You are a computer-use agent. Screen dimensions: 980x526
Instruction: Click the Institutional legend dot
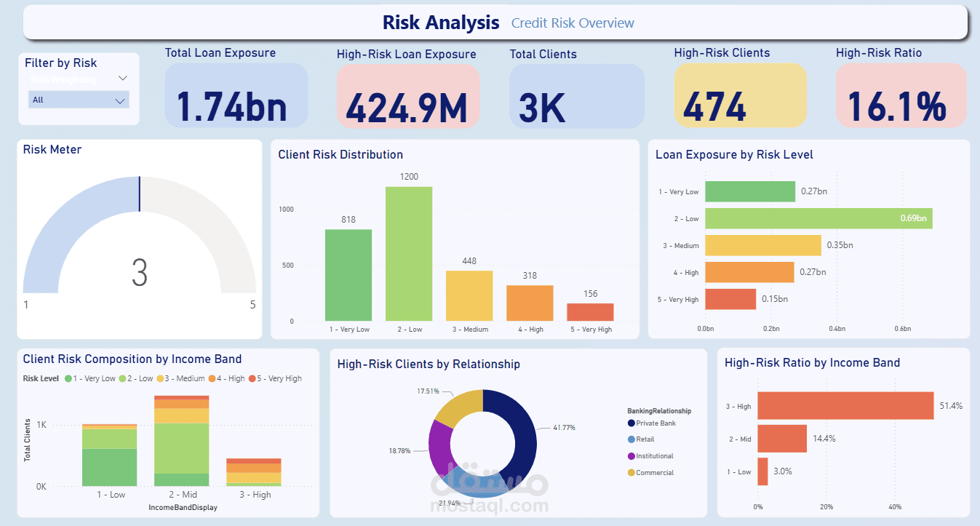pyautogui.click(x=631, y=456)
